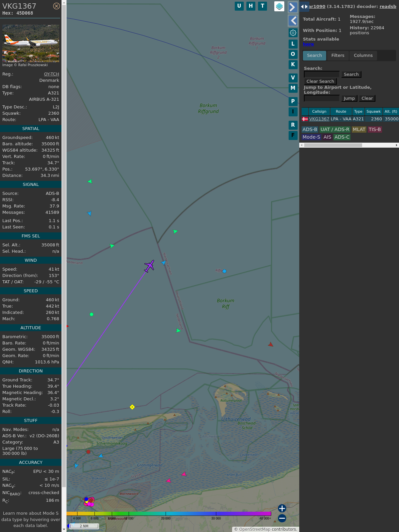
Task: Close the VKG1367 aircraft info panel
Action: [57, 6]
